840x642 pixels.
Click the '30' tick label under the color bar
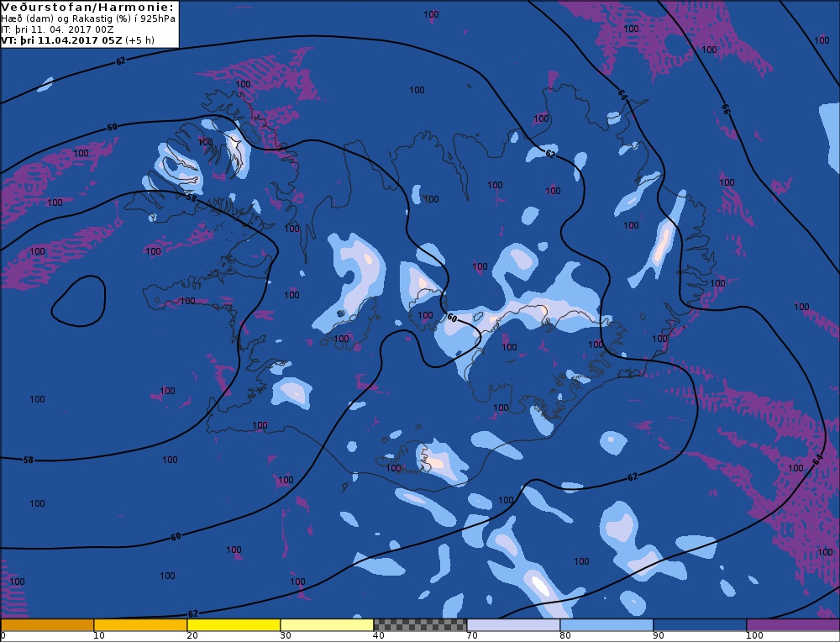(286, 635)
